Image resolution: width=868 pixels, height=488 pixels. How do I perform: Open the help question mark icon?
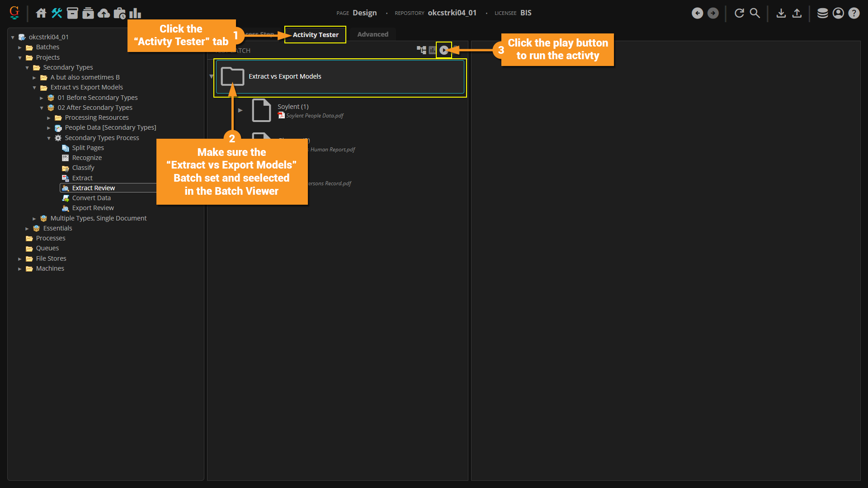pyautogui.click(x=854, y=13)
